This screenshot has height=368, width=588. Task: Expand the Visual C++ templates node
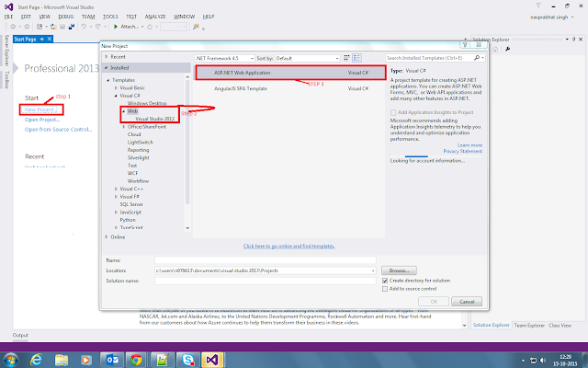(x=117, y=189)
